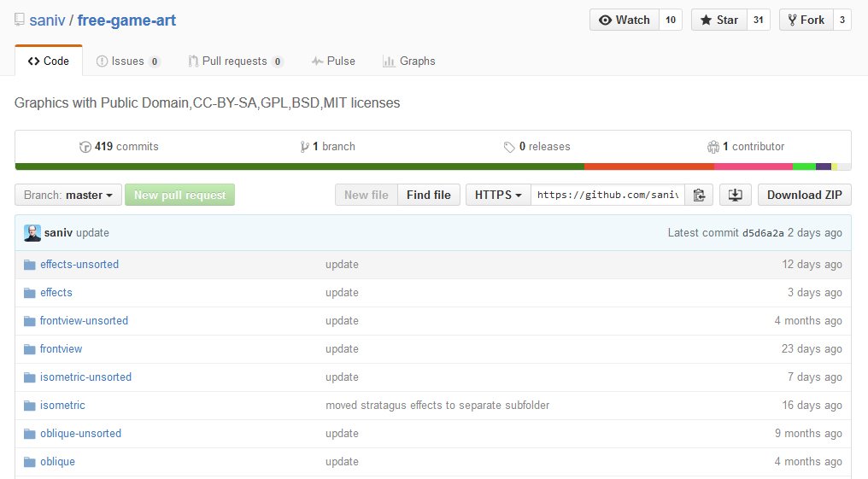Click the repository description text
The height and width of the screenshot is (479, 868).
pos(207,102)
